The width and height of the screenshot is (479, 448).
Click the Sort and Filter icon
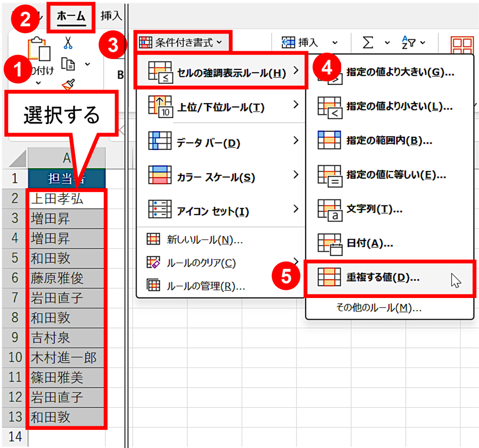click(409, 43)
